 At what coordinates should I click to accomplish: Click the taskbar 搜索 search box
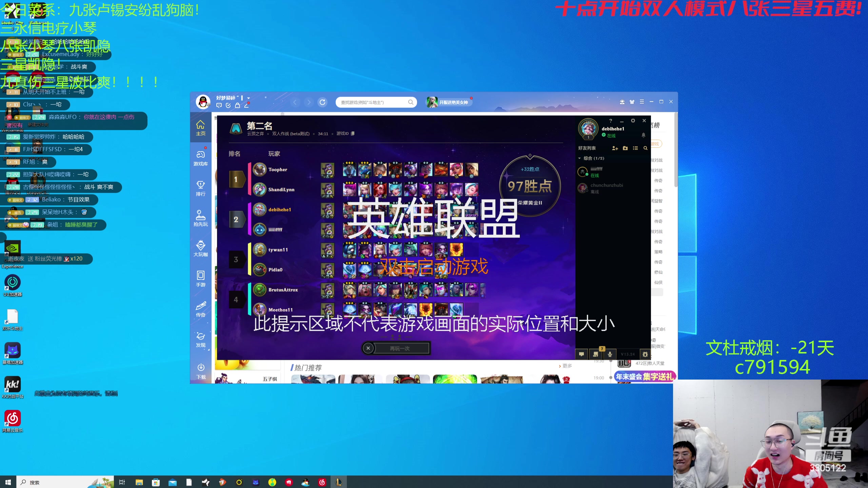(64, 482)
